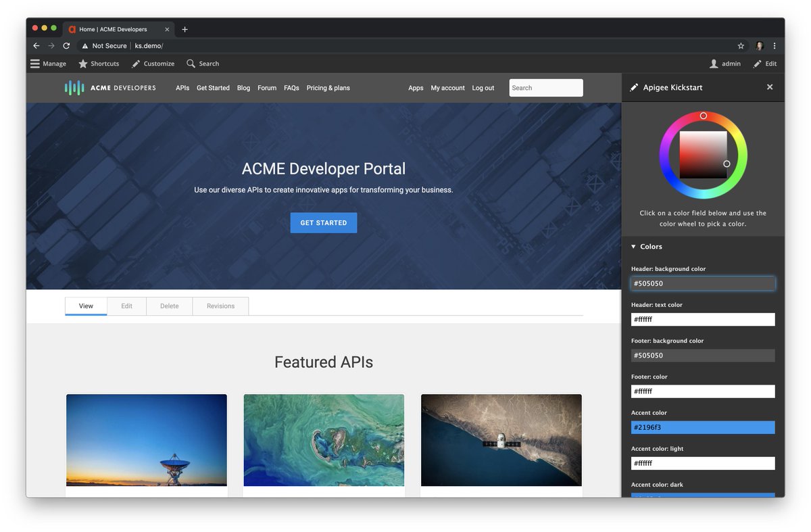Click the ACME Developer Portal title
This screenshot has width=811, height=532.
[x=324, y=169]
